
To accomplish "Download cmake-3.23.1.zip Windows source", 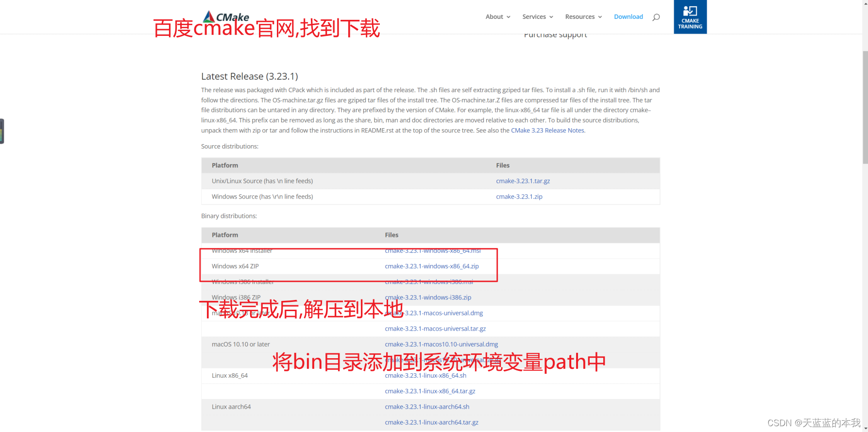I will [519, 197].
